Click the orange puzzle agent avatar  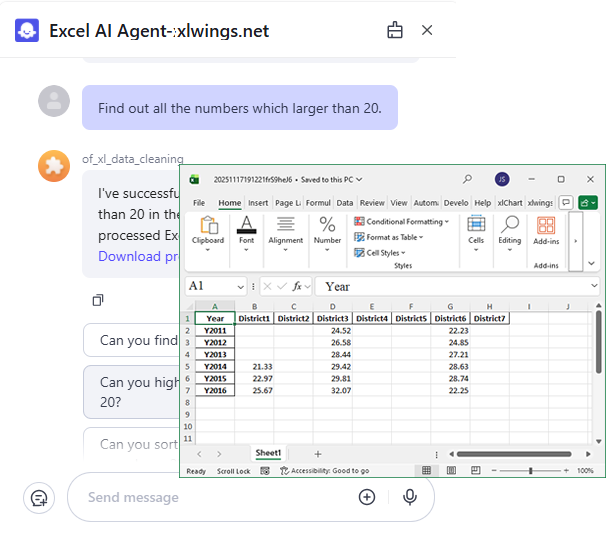click(54, 166)
